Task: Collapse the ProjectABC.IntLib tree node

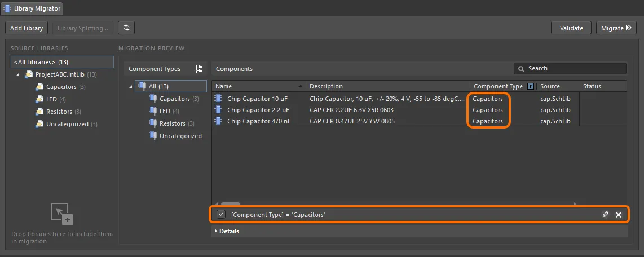Action: [x=17, y=74]
